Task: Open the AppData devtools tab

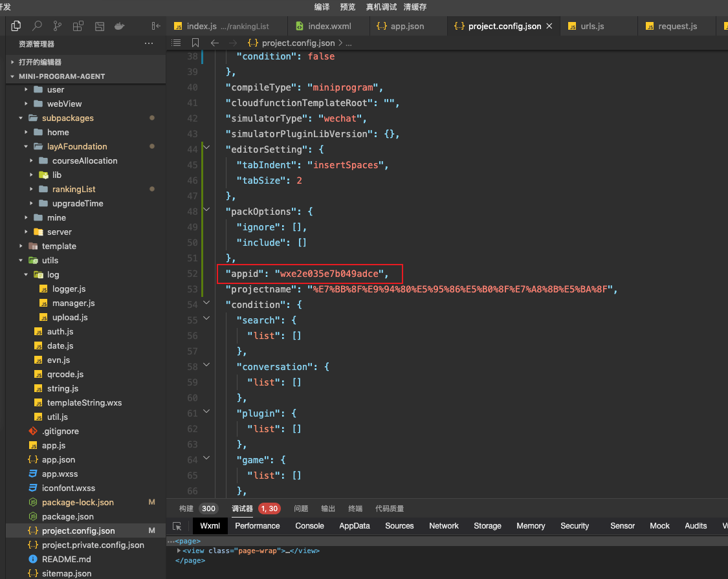Action: 355,525
